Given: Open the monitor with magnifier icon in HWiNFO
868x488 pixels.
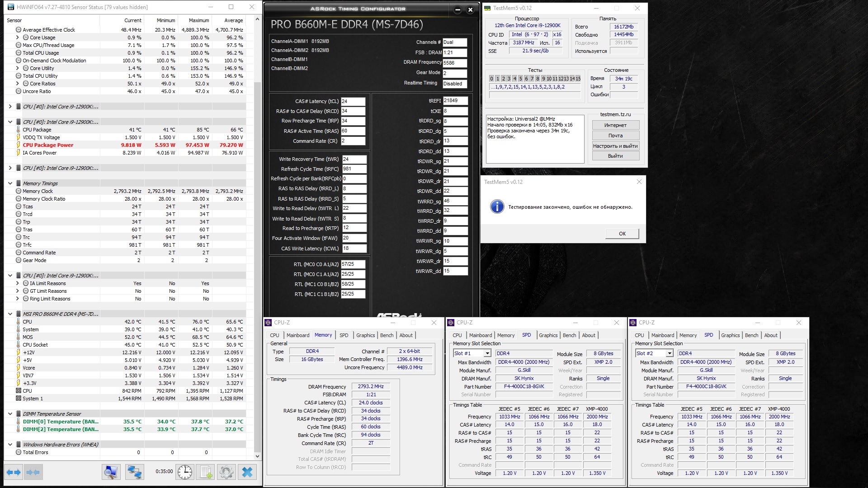Looking at the screenshot, I should pyautogui.click(x=110, y=472).
